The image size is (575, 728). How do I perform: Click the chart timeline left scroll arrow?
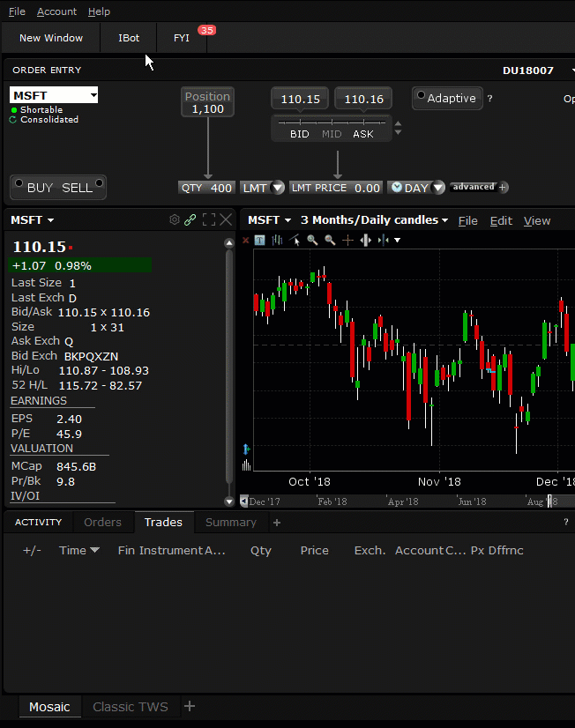click(x=243, y=501)
